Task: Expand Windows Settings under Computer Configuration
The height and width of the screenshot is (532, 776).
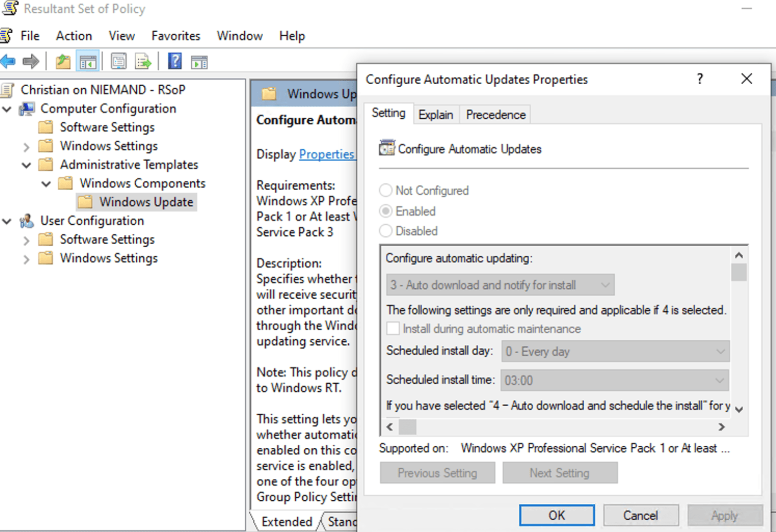Action: (27, 147)
